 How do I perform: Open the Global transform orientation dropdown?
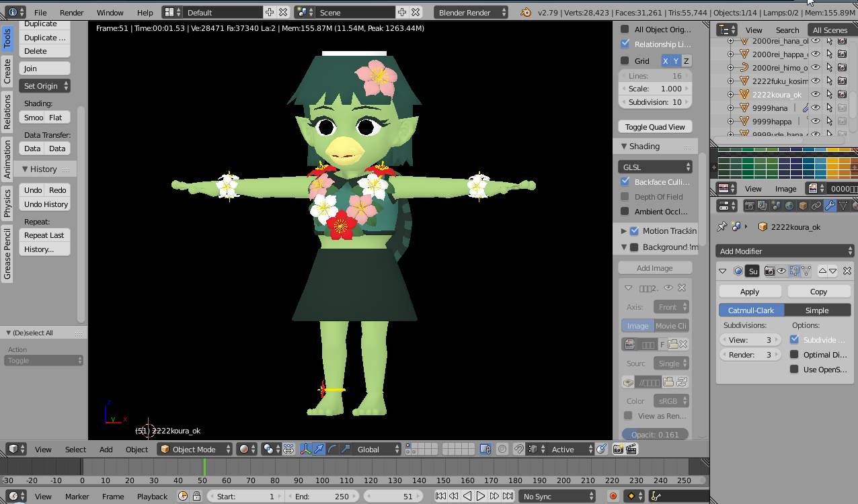point(377,449)
